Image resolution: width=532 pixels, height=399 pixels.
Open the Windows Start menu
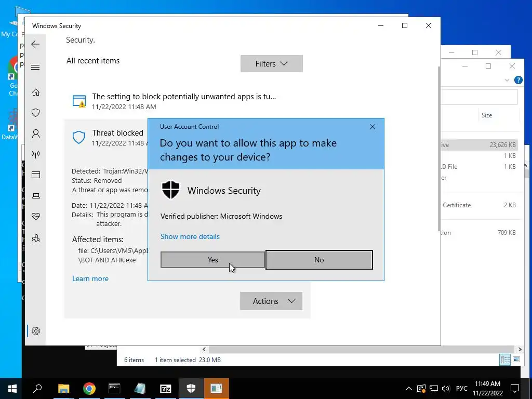12,389
